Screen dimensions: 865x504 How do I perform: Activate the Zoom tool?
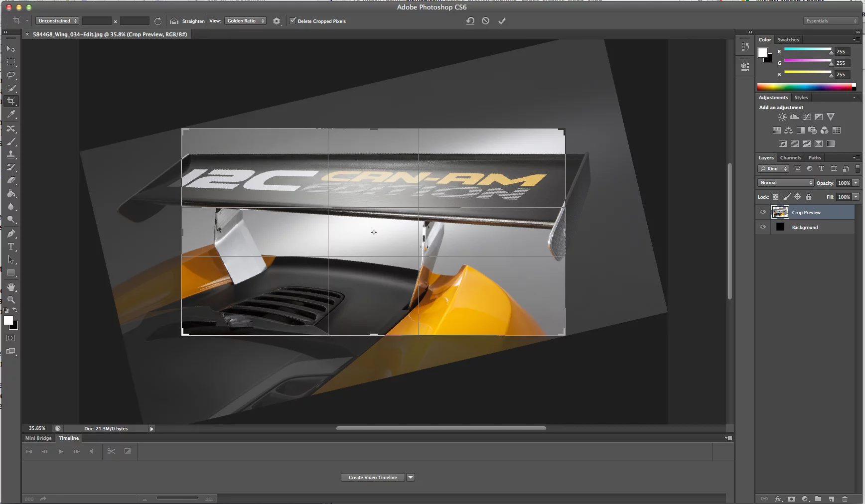click(11, 300)
